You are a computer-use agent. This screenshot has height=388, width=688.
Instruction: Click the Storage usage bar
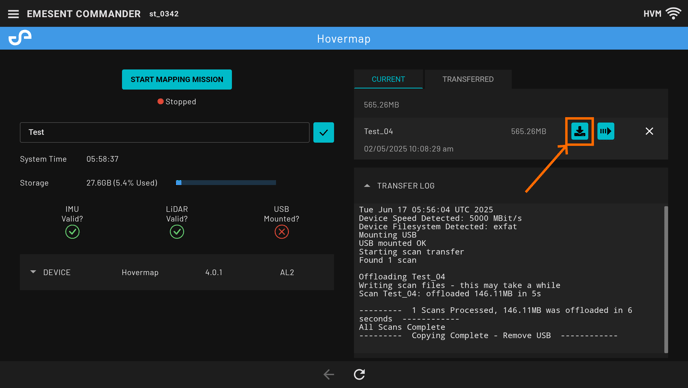(226, 183)
